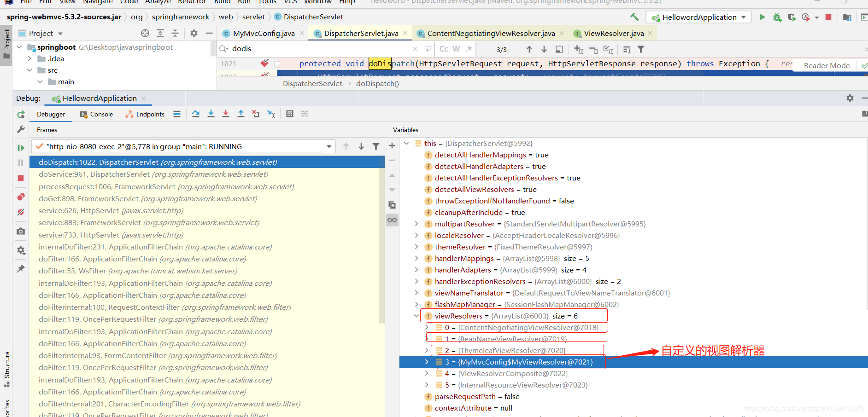Click the Build project hammer icon
Viewport: 868px width, 417px height.
click(x=634, y=17)
